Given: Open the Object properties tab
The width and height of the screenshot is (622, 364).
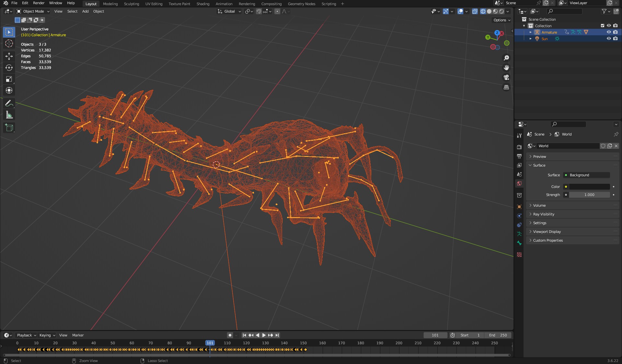Looking at the screenshot, I should coord(519,207).
